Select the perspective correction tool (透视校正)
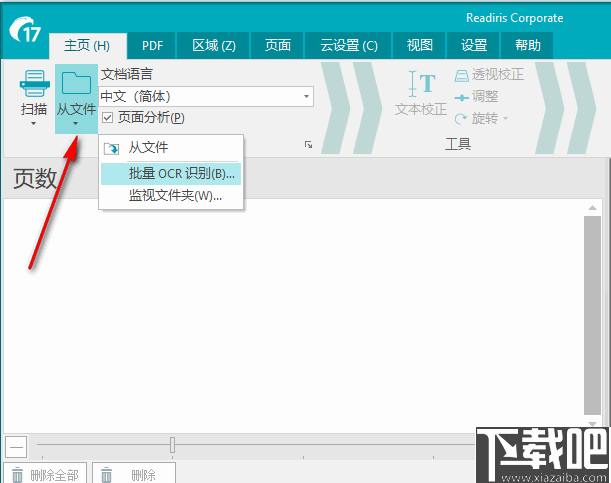This screenshot has width=611, height=483. point(489,74)
